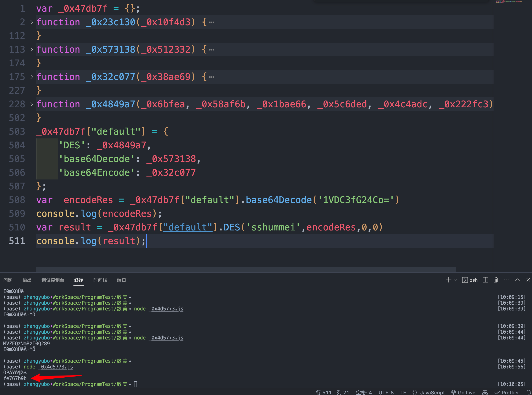The height and width of the screenshot is (395, 532).
Task: Expand folded function _0x23c130 on line 2
Action: (x=32, y=22)
